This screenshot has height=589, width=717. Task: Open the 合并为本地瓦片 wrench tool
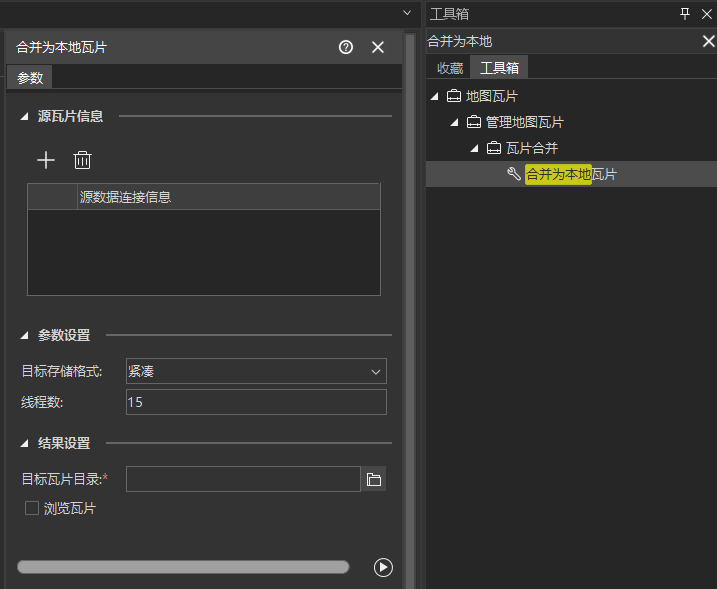514,174
